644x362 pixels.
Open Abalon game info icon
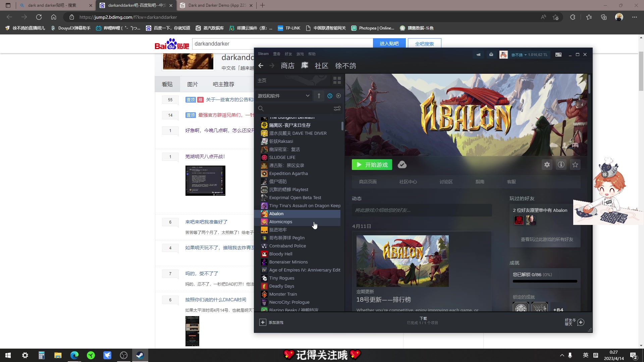pos(561,165)
